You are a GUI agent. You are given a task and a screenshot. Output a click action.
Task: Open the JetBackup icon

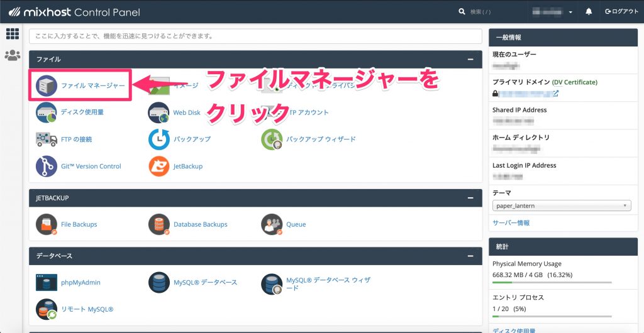[x=158, y=166]
